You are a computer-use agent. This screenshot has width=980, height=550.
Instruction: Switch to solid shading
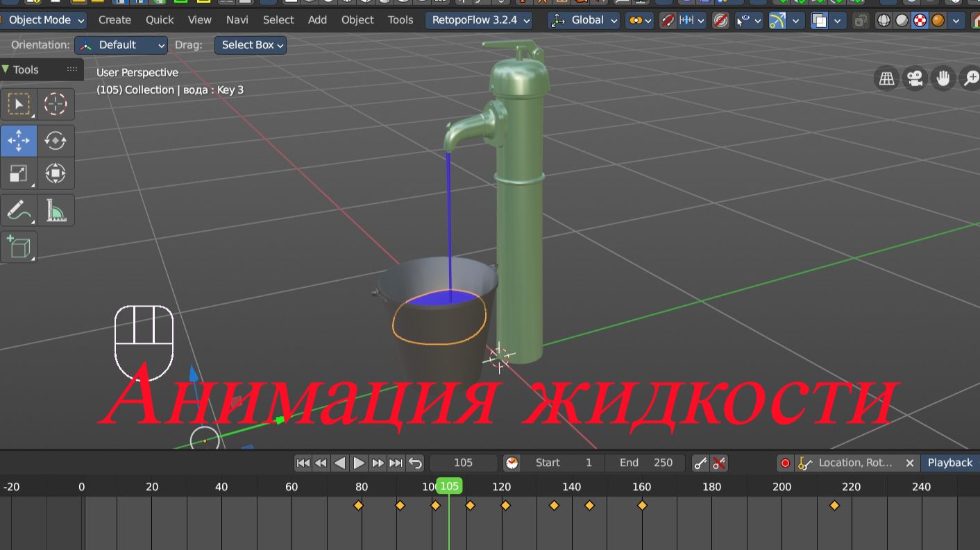coord(902,20)
